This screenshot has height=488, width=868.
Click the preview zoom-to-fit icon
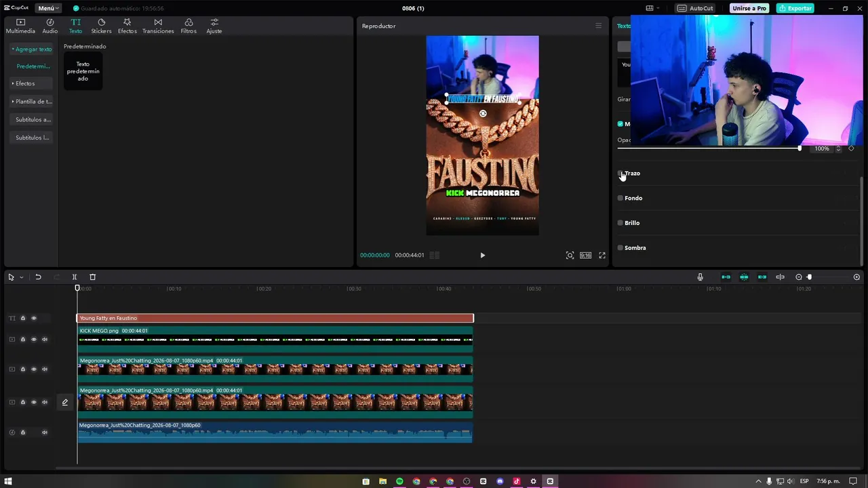point(570,256)
